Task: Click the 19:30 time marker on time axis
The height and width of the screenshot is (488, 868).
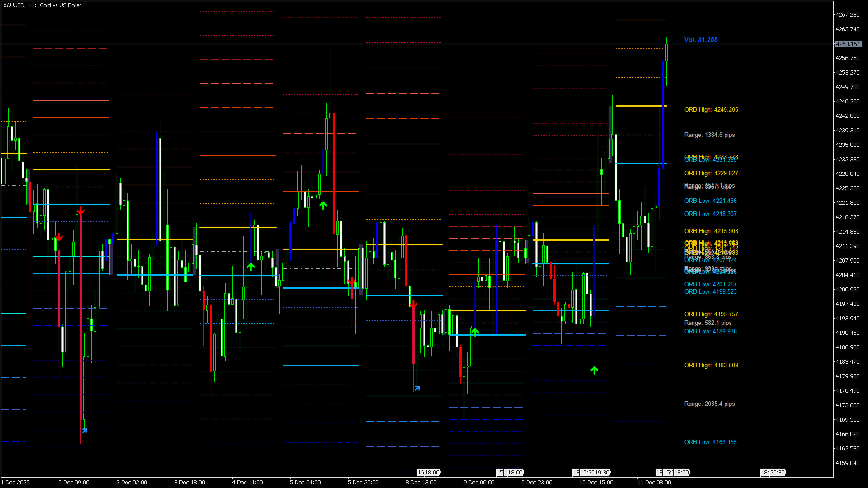Action: coord(602,472)
